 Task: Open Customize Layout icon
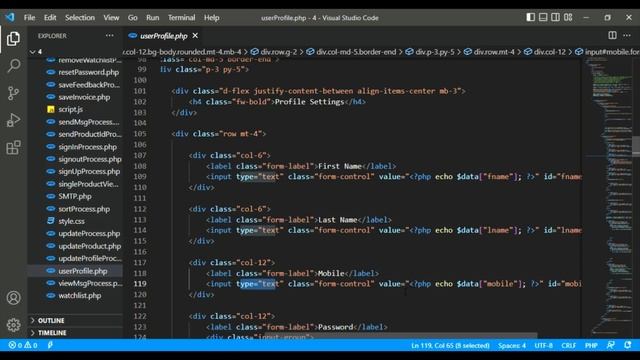(568, 18)
